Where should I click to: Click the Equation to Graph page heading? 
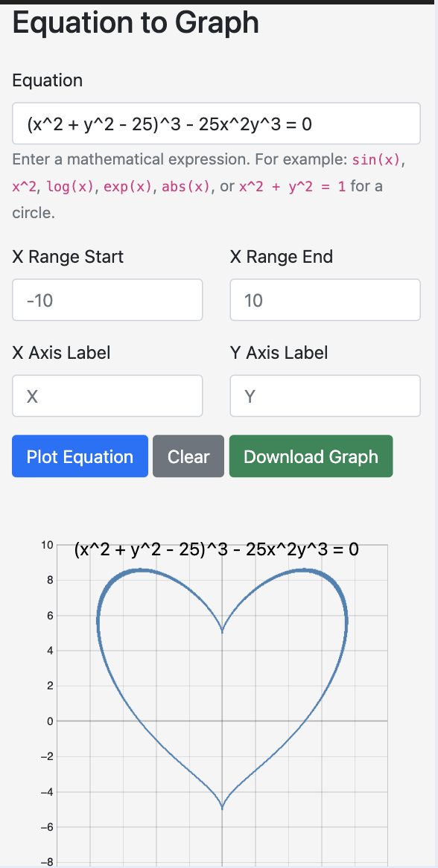(x=136, y=23)
